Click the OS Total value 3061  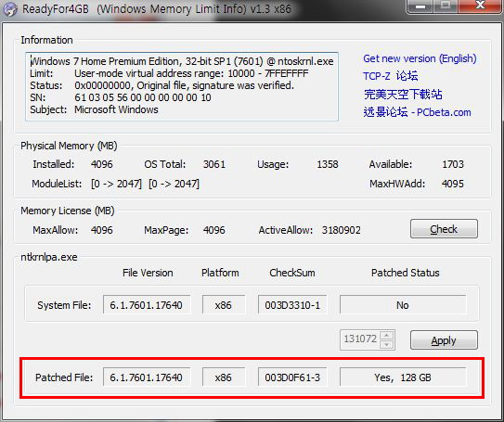pyautogui.click(x=214, y=164)
